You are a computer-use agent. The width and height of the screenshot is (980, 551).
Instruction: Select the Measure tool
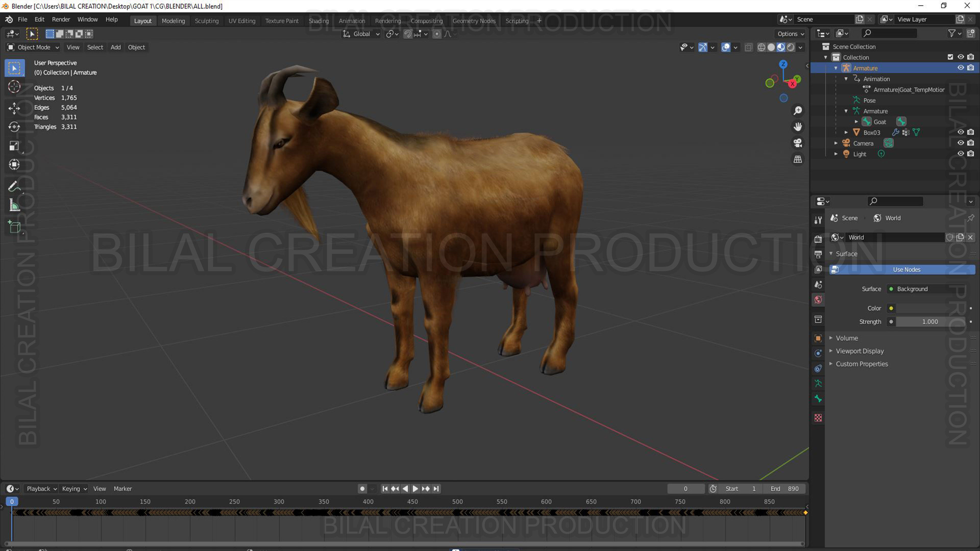[x=14, y=205]
